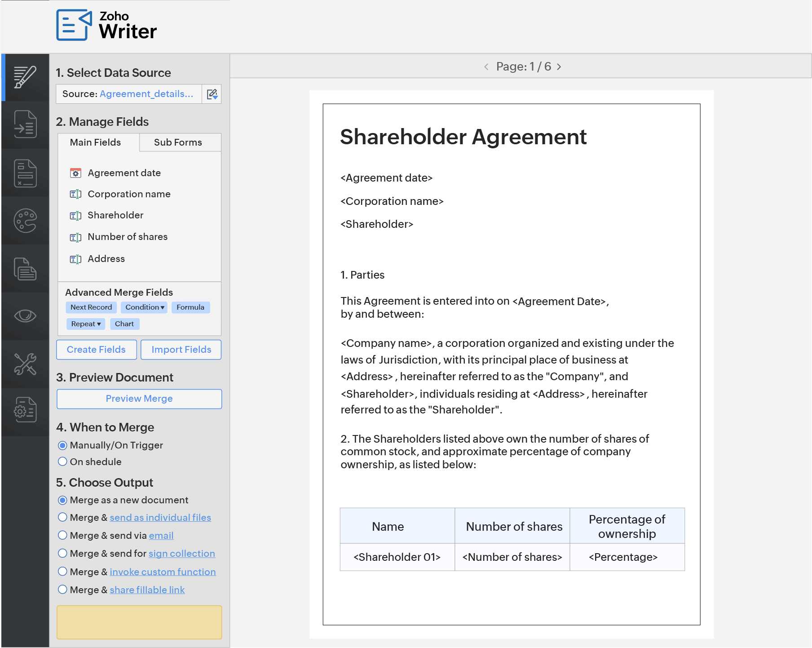The image size is (812, 648).
Task: Expand the Repeat dropdown
Action: click(x=86, y=324)
